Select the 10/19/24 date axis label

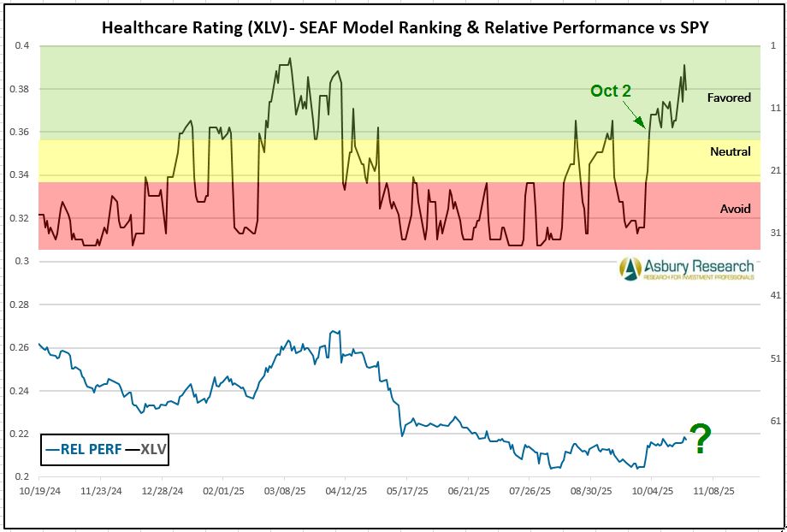tap(41, 493)
